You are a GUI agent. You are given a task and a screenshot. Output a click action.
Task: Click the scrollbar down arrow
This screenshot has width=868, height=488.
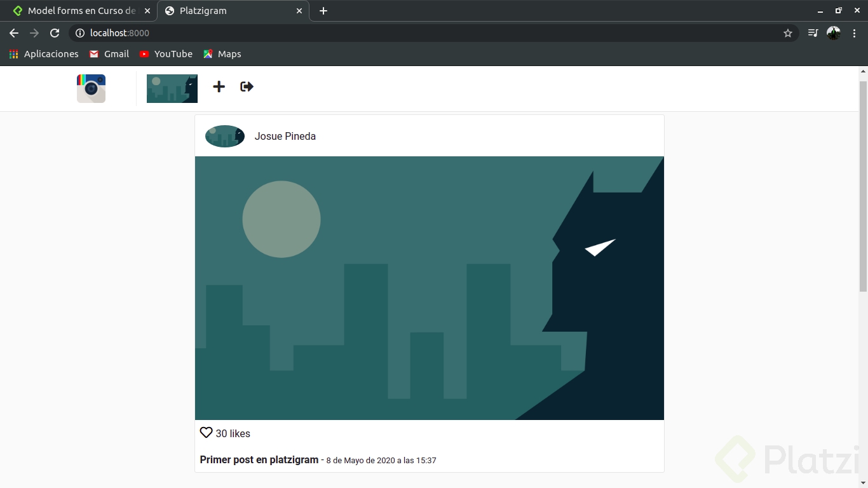pos(863,483)
